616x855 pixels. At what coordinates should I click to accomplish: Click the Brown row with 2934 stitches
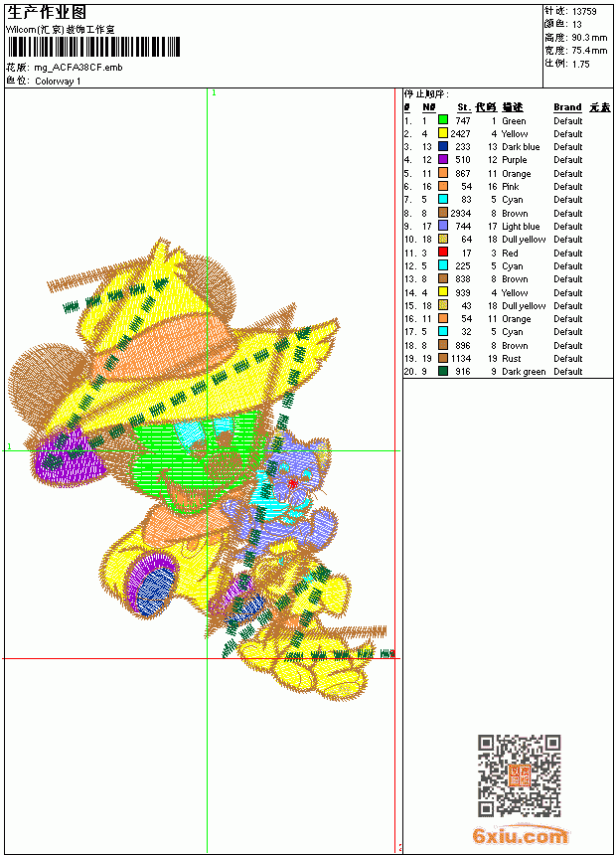(x=508, y=213)
